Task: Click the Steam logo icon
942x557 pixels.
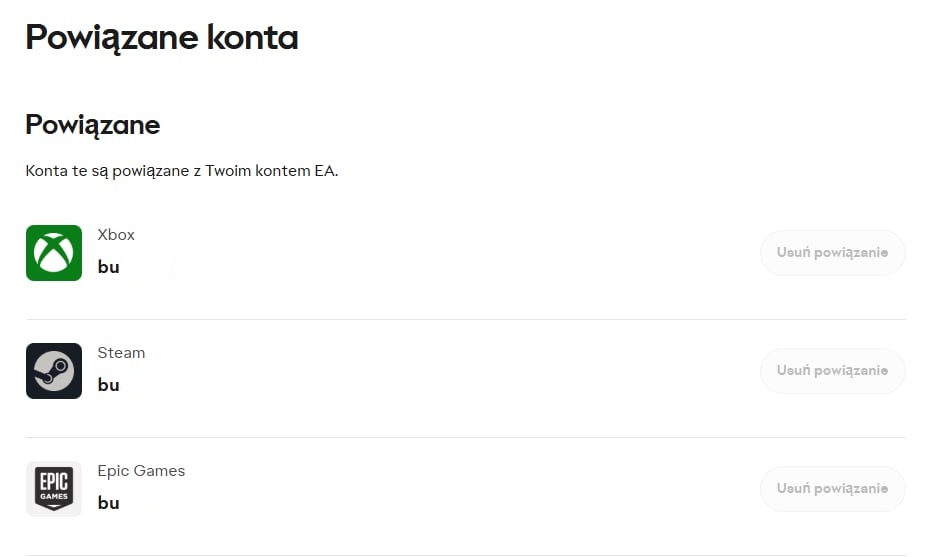Action: (54, 371)
